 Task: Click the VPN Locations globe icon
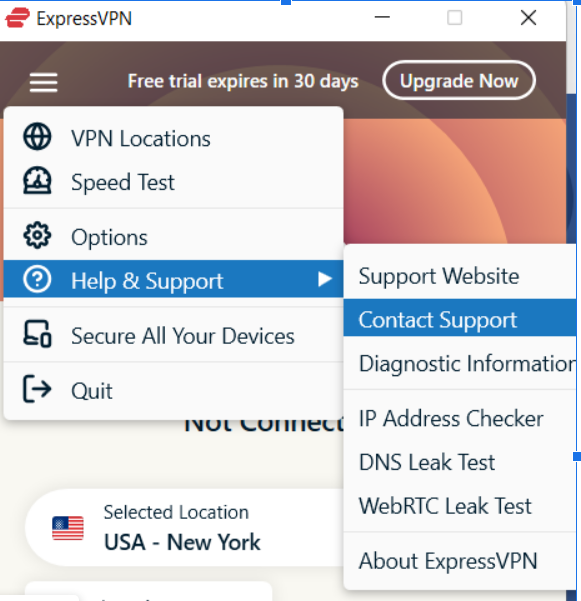(x=37, y=136)
